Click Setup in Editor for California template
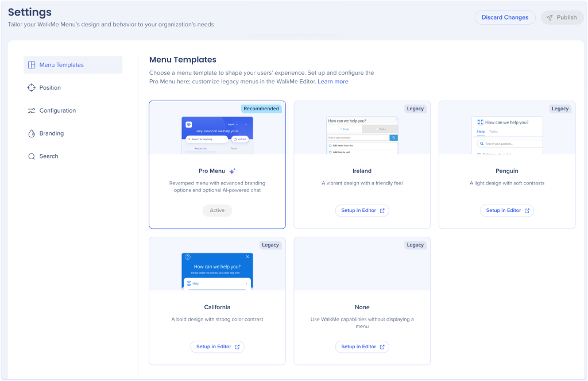Screen dimensions: 588x381 point(217,347)
